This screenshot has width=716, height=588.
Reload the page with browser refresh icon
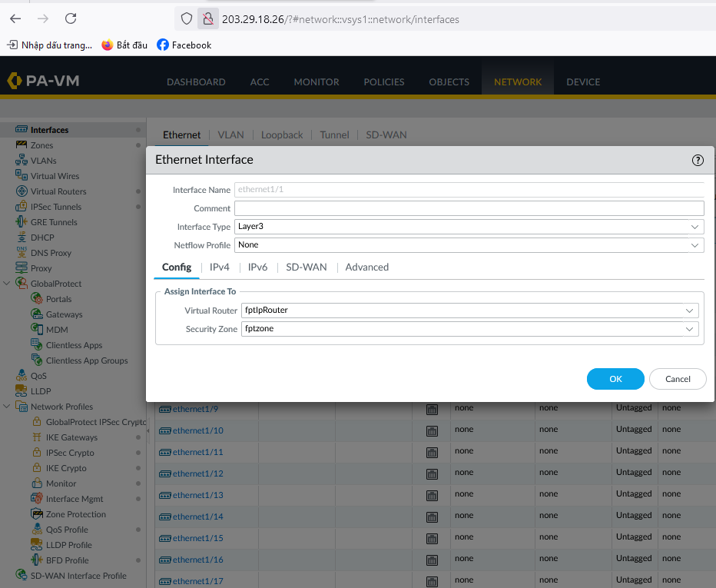click(71, 18)
